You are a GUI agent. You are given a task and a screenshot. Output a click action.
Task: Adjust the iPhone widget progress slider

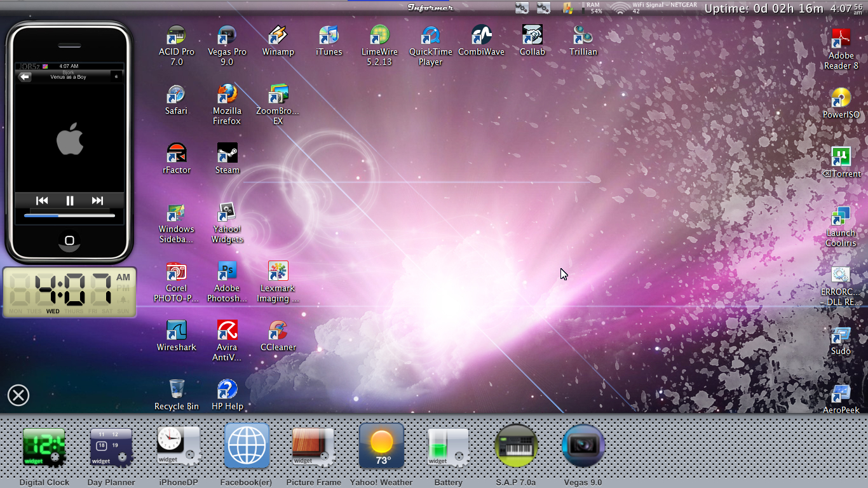tap(70, 215)
